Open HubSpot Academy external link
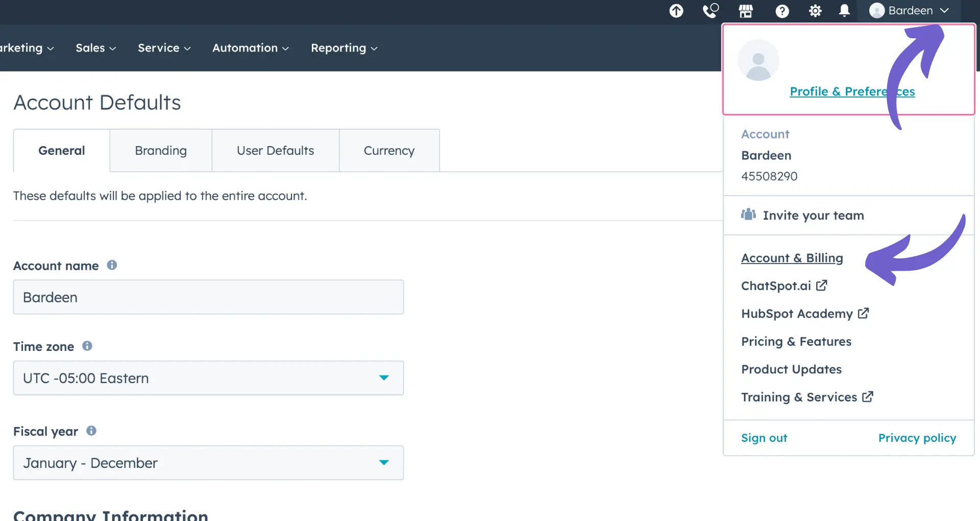Viewport: 980px width, 521px height. point(805,314)
